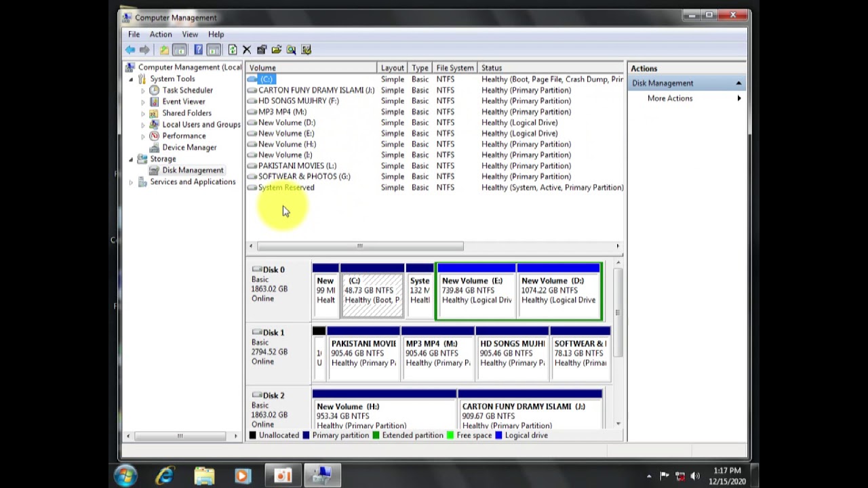Expand Services and Applications node
The width and height of the screenshot is (868, 488).
(131, 182)
